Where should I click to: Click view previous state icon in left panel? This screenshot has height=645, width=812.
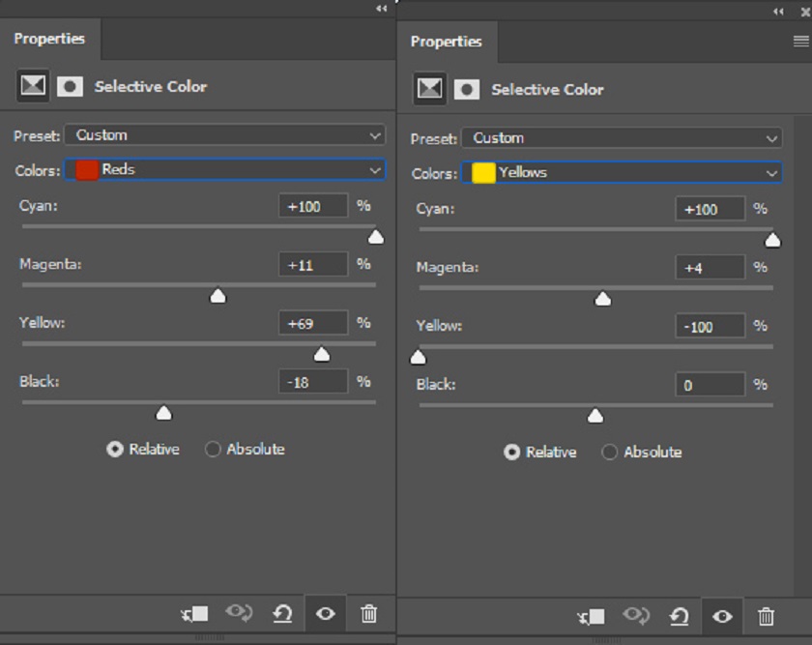[239, 613]
